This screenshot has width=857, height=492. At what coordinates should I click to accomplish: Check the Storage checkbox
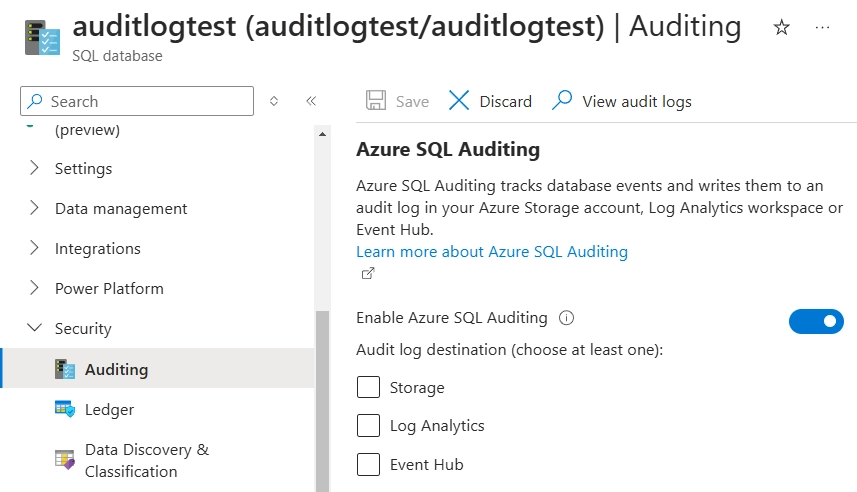pos(369,387)
